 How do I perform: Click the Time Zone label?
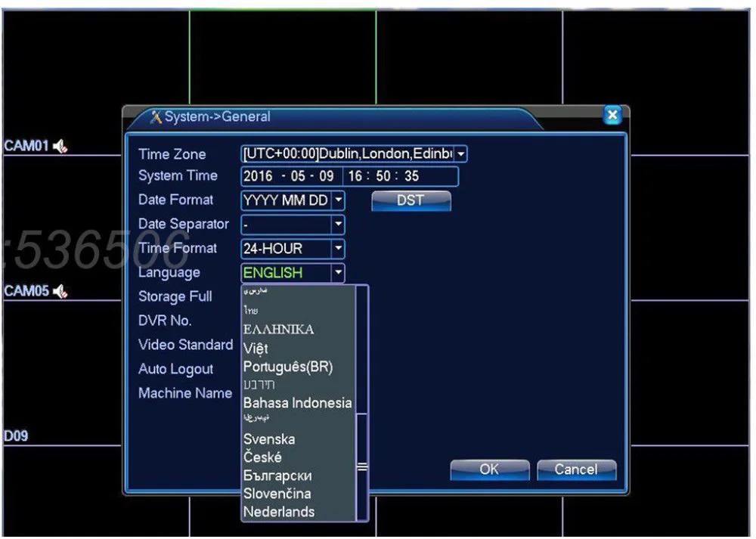[x=172, y=154]
